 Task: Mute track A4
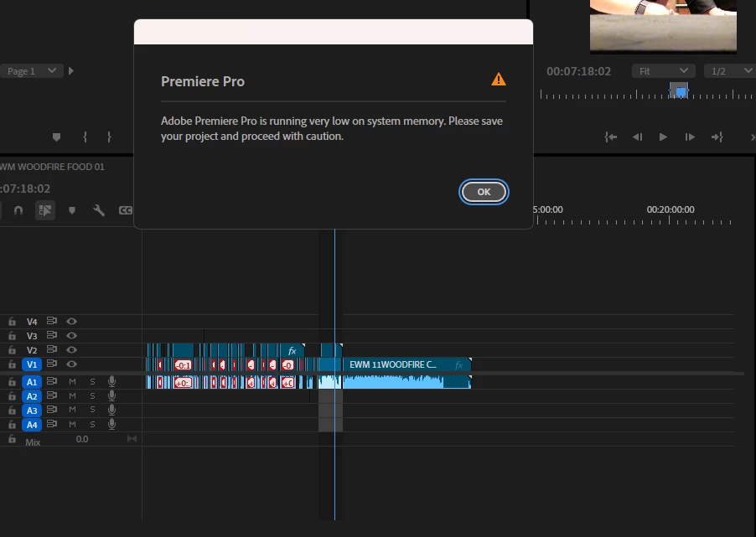tap(72, 424)
